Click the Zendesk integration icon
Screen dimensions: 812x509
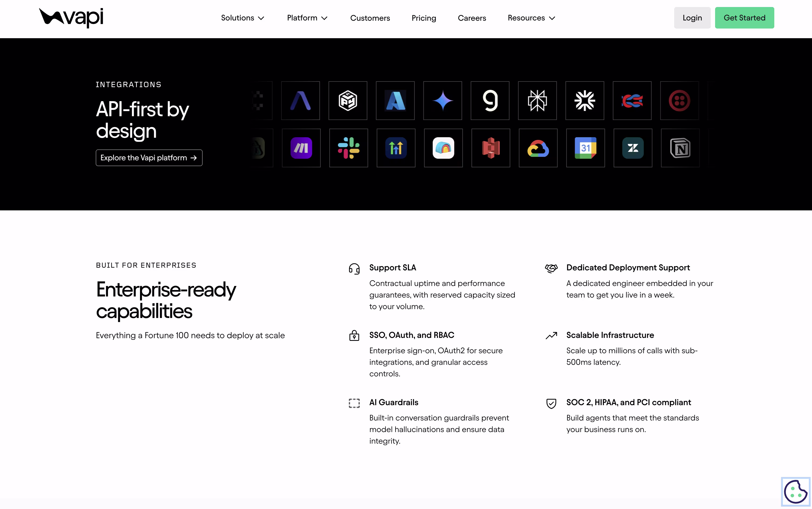633,148
